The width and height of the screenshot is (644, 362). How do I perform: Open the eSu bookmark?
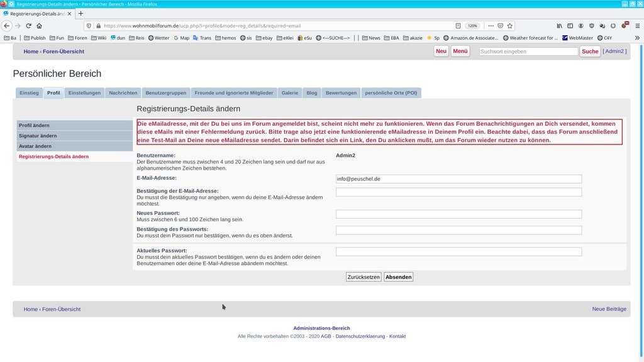point(304,38)
